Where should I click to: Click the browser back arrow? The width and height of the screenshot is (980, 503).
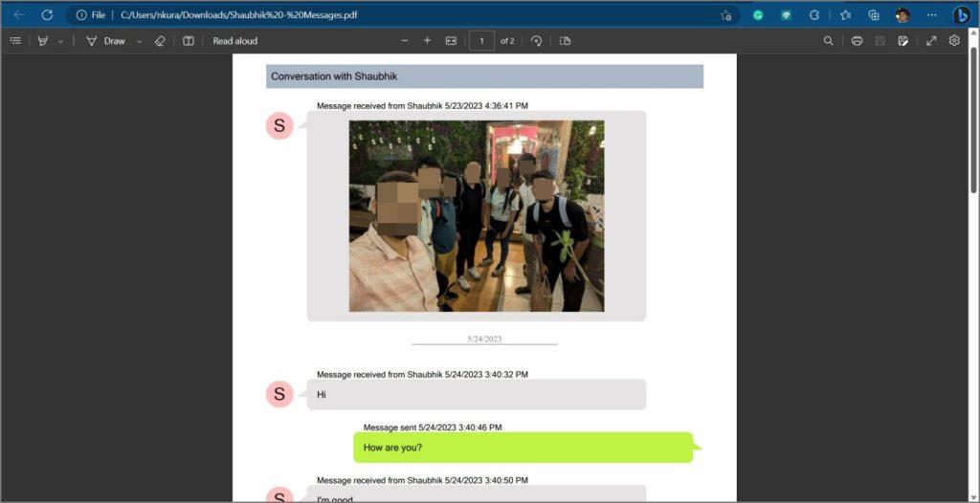[x=19, y=15]
